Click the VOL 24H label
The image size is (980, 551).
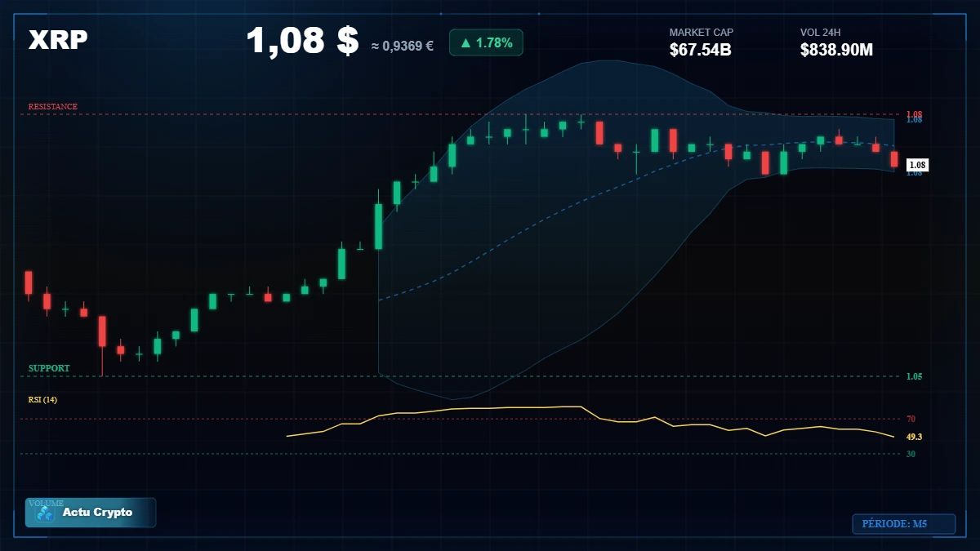[820, 33]
